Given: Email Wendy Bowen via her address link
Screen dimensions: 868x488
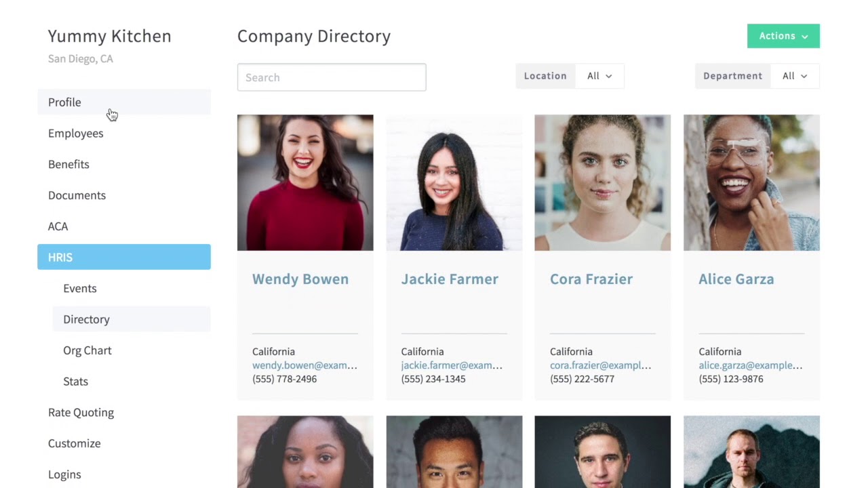Looking at the screenshot, I should pyautogui.click(x=304, y=365).
